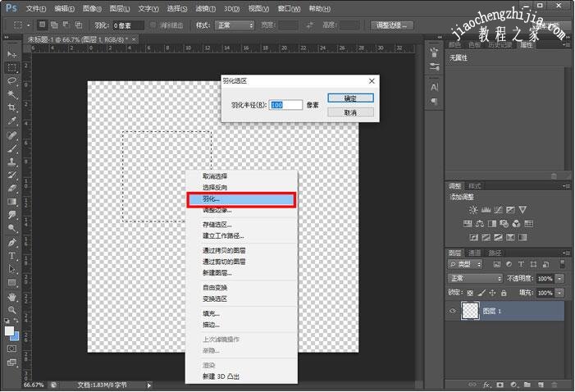
Task: Click the Brightness/Contrast adjustment icon
Action: point(474,210)
